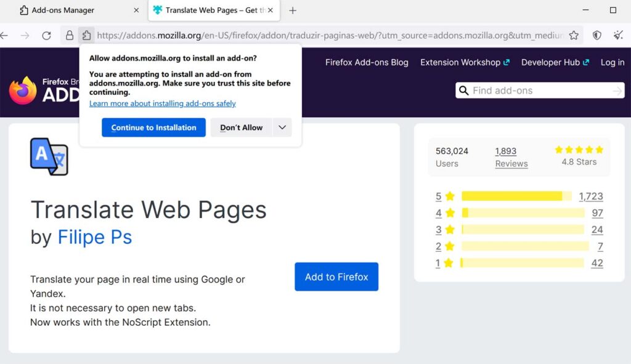Click the browser Forward arrow
This screenshot has height=364, width=631.
(25, 35)
